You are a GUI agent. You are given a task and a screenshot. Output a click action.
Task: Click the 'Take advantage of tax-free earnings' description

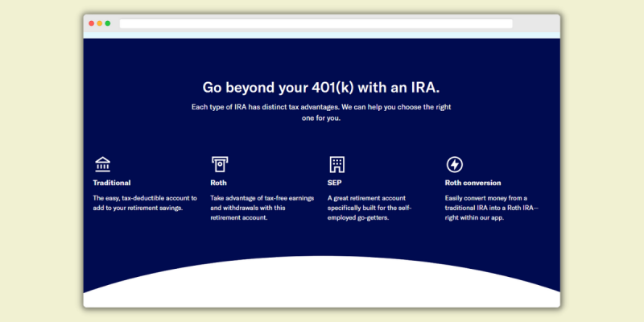pos(262,208)
